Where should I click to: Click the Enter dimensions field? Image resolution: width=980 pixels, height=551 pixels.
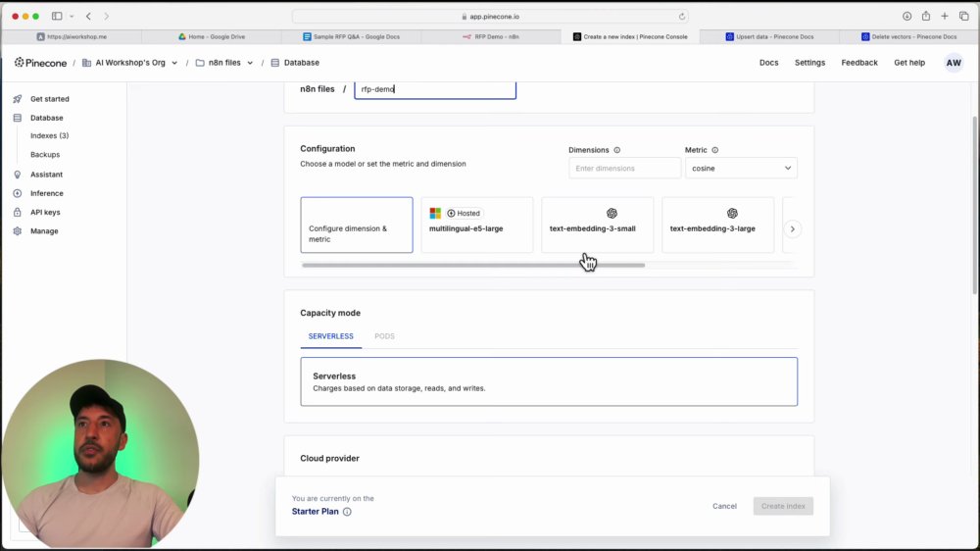(x=624, y=169)
